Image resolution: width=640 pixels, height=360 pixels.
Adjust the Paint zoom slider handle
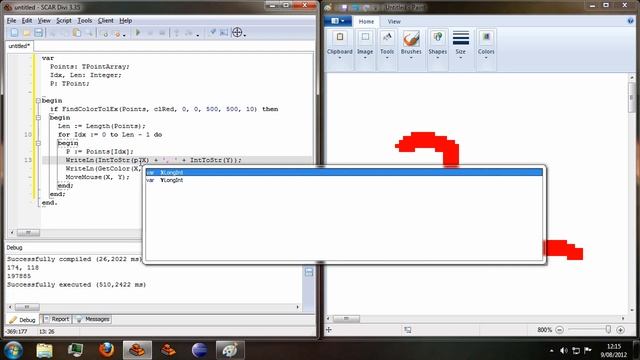click(608, 329)
